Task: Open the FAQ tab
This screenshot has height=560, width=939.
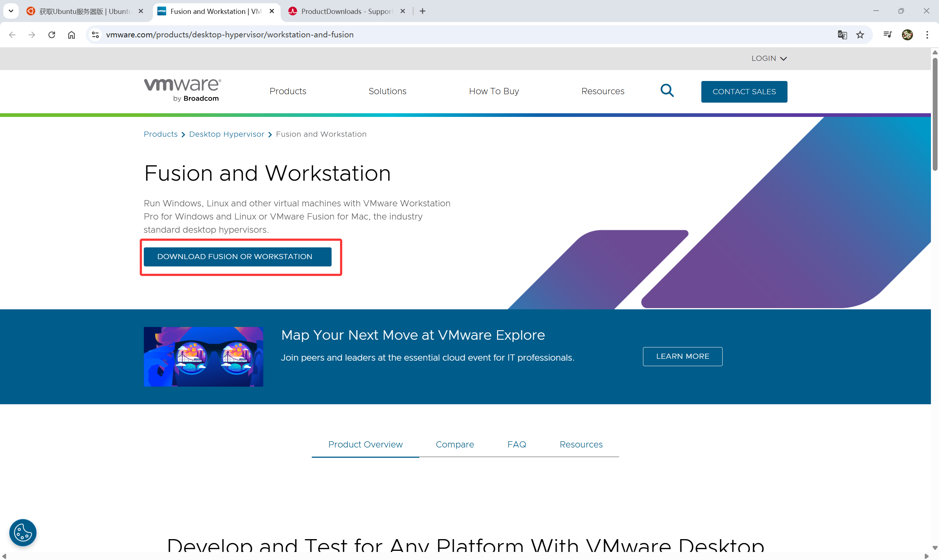Action: [516, 445]
